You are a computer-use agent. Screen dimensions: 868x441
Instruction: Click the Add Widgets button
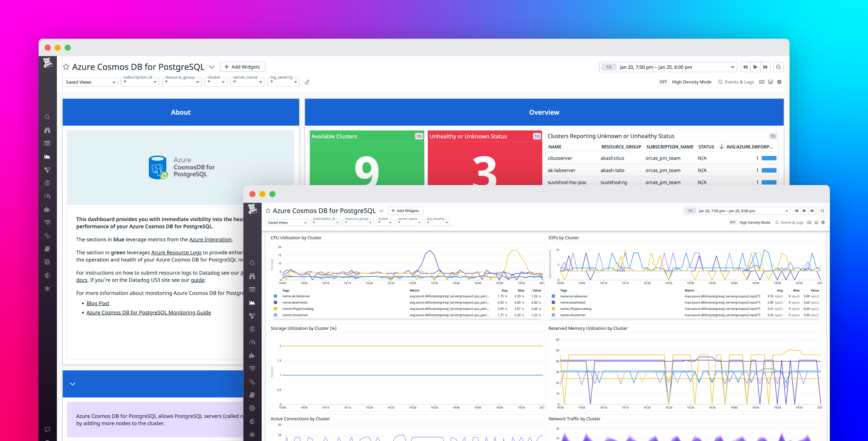tap(242, 66)
